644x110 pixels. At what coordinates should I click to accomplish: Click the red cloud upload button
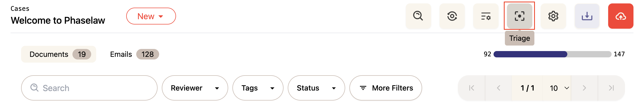(621, 16)
